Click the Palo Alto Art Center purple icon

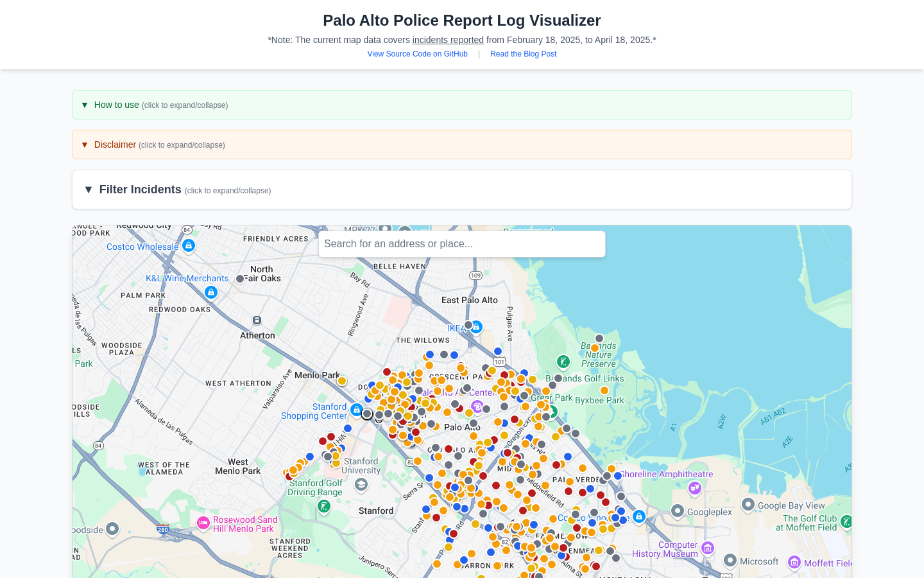coord(477,406)
